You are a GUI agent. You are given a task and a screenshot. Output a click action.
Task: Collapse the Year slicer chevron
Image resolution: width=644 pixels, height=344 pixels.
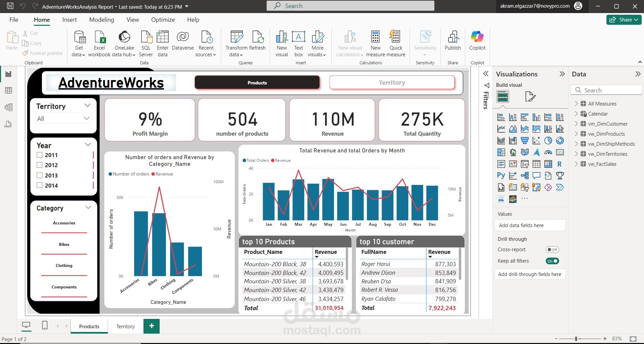[88, 145]
